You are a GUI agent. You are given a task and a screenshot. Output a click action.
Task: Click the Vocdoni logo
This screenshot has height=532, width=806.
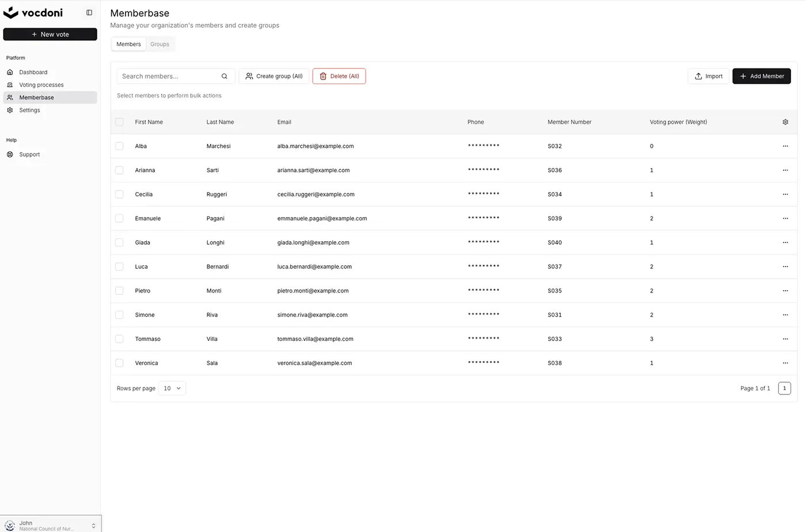(x=33, y=13)
